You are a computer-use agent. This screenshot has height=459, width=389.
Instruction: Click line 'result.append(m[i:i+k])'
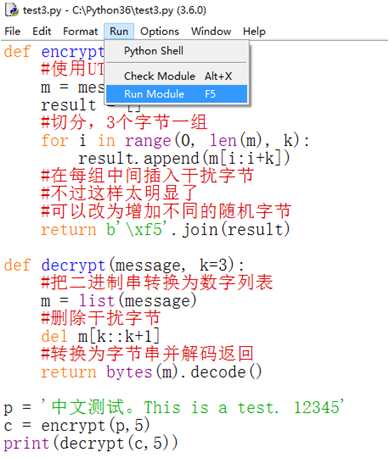click(184, 158)
